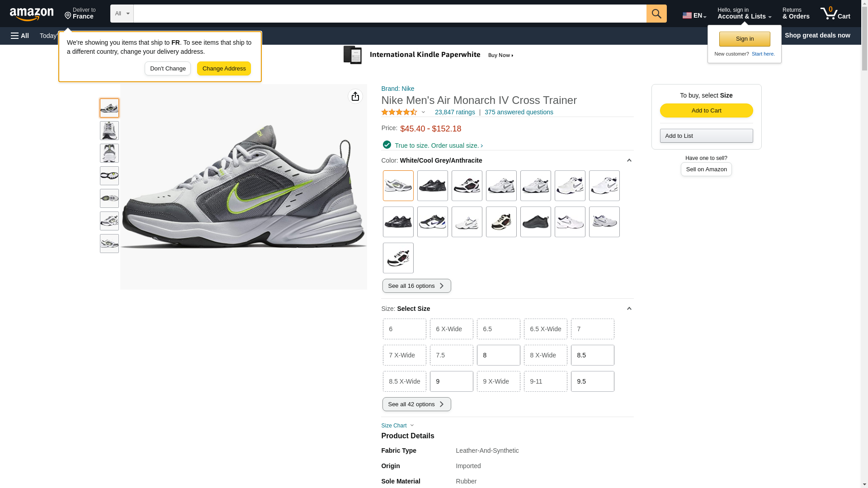
Task: Click the Add to Cart button
Action: (706, 111)
